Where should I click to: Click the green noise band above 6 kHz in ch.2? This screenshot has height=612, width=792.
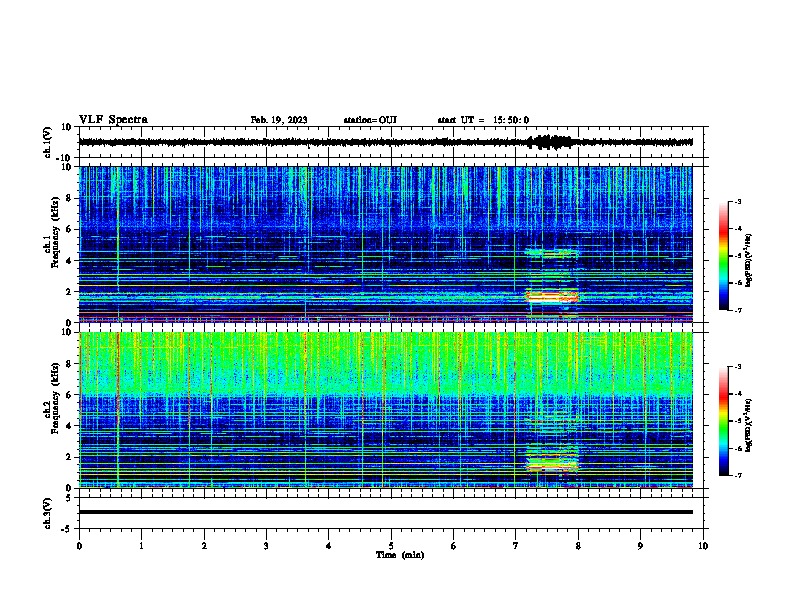[386, 364]
